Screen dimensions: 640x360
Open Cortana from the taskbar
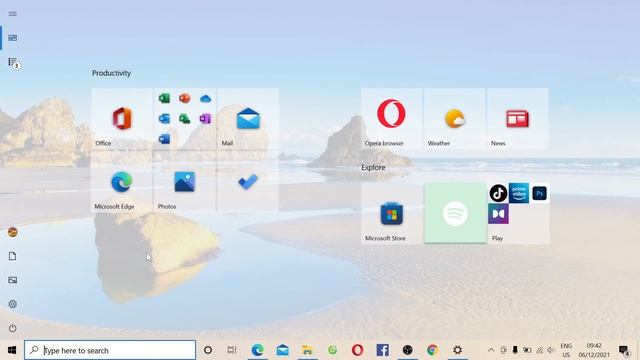coord(208,350)
